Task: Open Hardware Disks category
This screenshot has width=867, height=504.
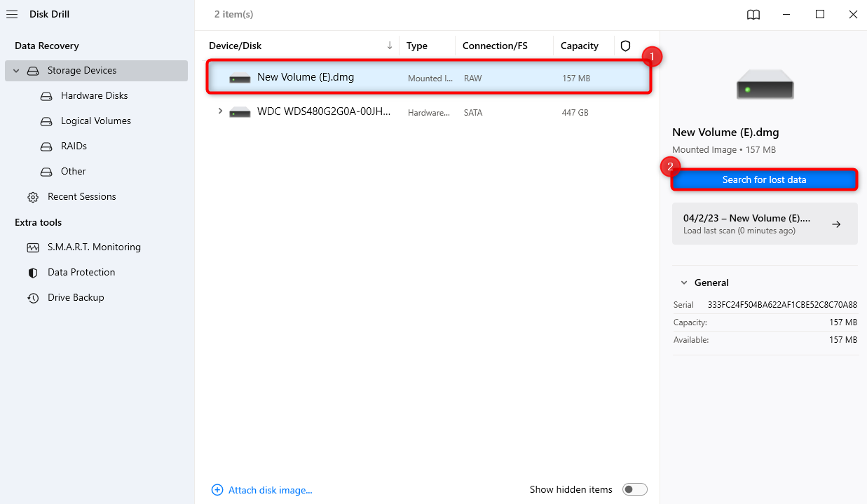Action: click(x=95, y=96)
